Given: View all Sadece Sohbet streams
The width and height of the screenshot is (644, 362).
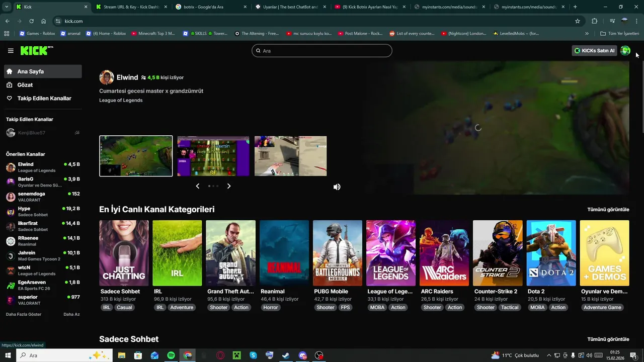Looking at the screenshot, I should click(608, 339).
